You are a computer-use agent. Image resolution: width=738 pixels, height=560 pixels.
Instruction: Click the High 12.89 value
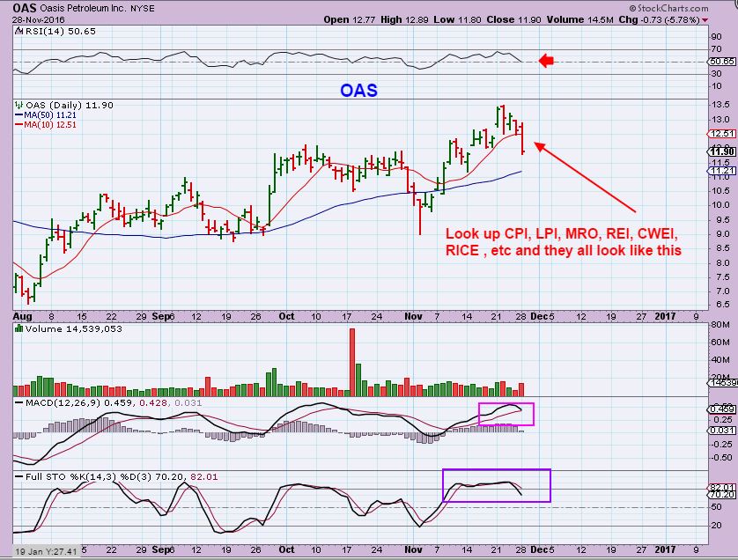coord(405,19)
